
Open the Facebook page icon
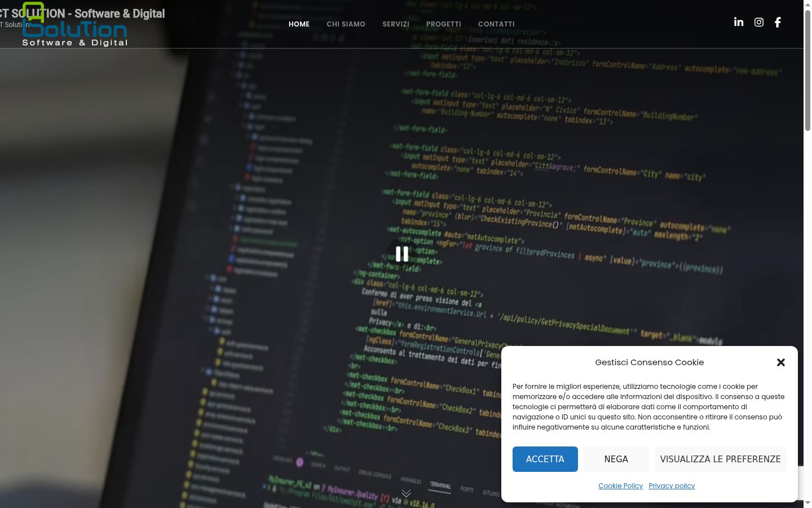point(778,22)
